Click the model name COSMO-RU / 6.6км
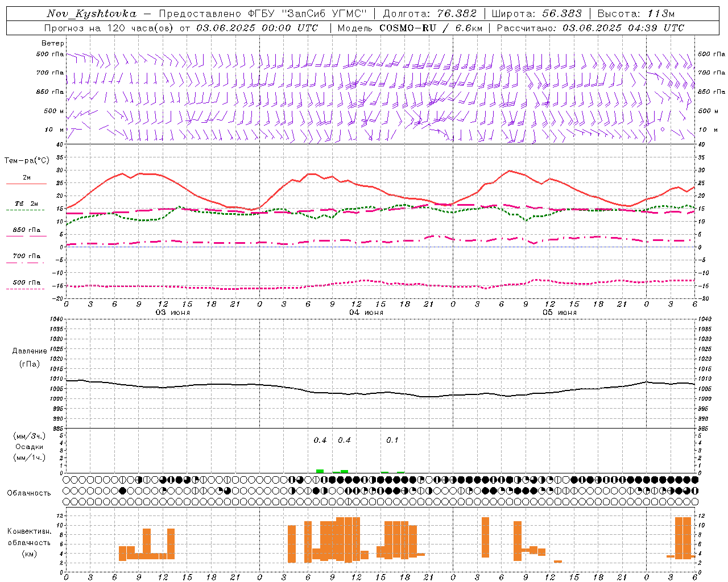This screenshot has width=728, height=582. tap(431, 28)
